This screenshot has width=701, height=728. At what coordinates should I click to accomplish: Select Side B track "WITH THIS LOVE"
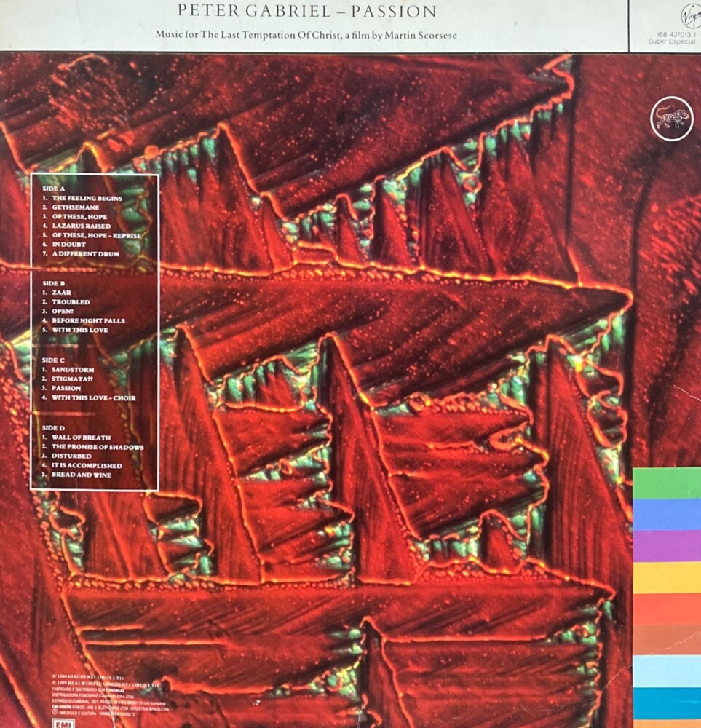80,330
